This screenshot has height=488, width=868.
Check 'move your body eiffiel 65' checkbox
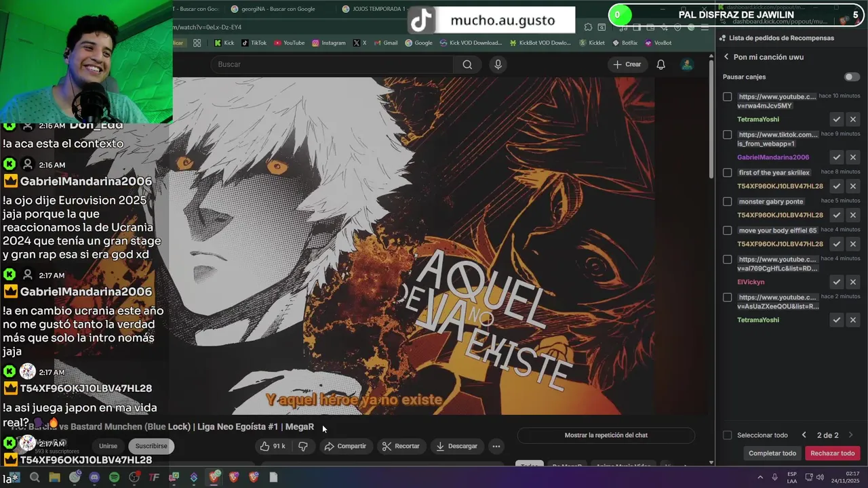point(728,230)
